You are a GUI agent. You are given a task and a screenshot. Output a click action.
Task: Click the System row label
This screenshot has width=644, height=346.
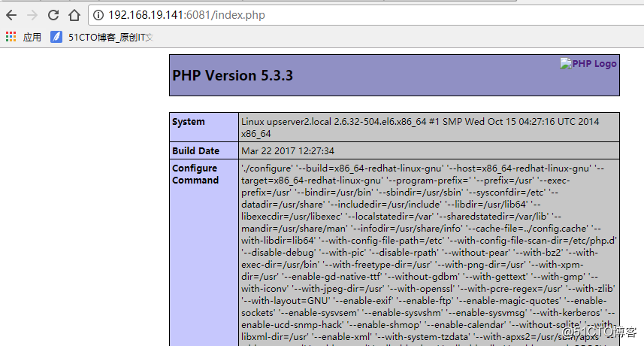(x=188, y=122)
